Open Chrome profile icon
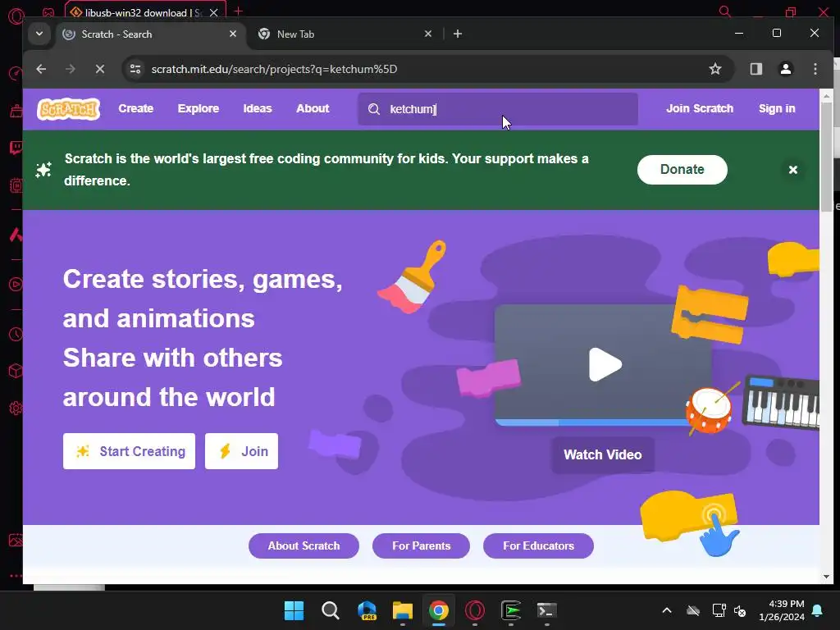Viewport: 840px width, 630px height. (786, 69)
